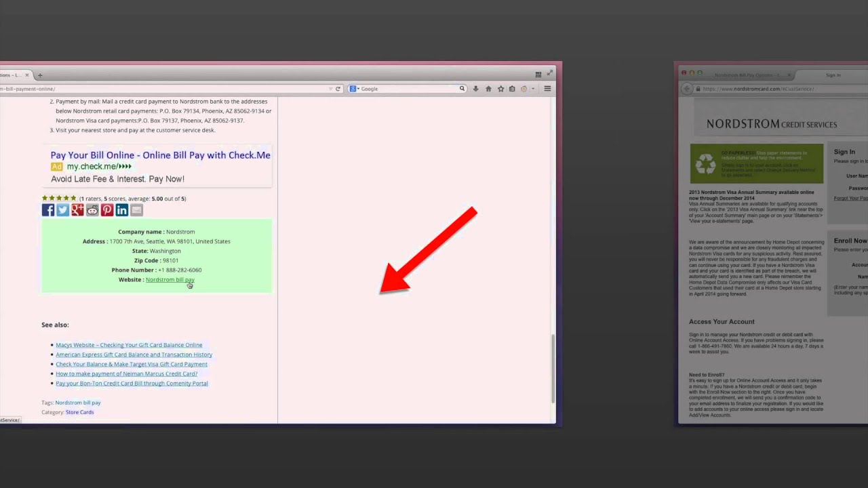Screen dimensions: 868x488
Task: Click the Forgot Your Password link in right window
Action: pos(850,199)
